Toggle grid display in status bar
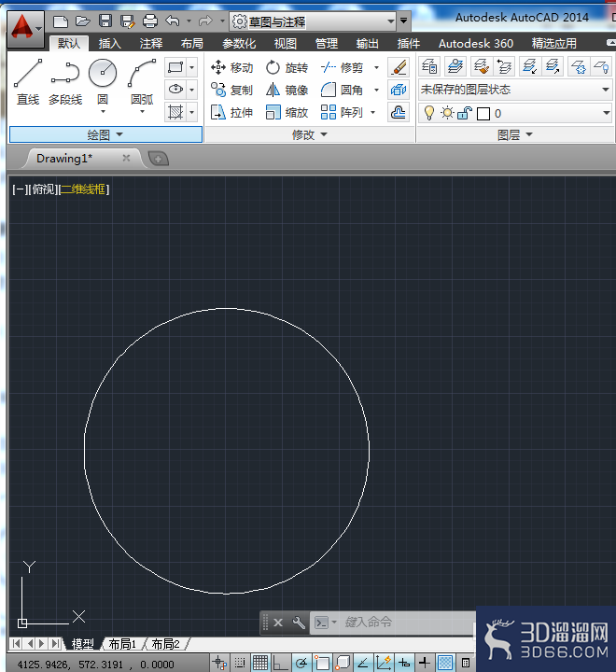616x672 pixels. tap(259, 663)
